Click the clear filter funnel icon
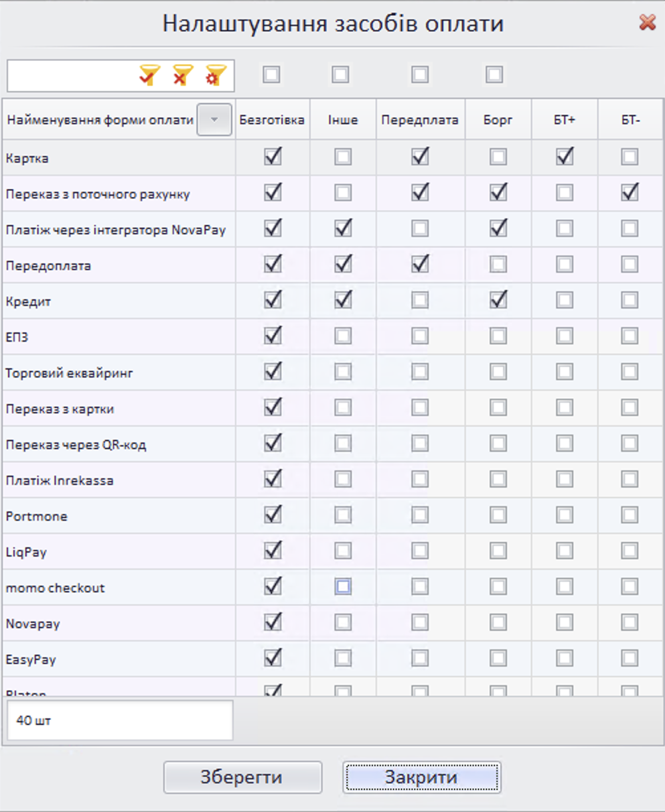This screenshot has height=812, width=665. coord(182,76)
